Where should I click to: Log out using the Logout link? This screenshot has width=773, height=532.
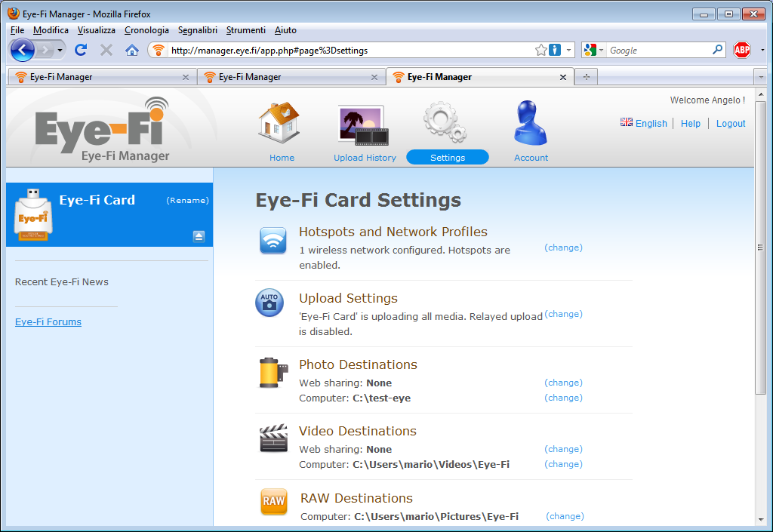coord(731,123)
